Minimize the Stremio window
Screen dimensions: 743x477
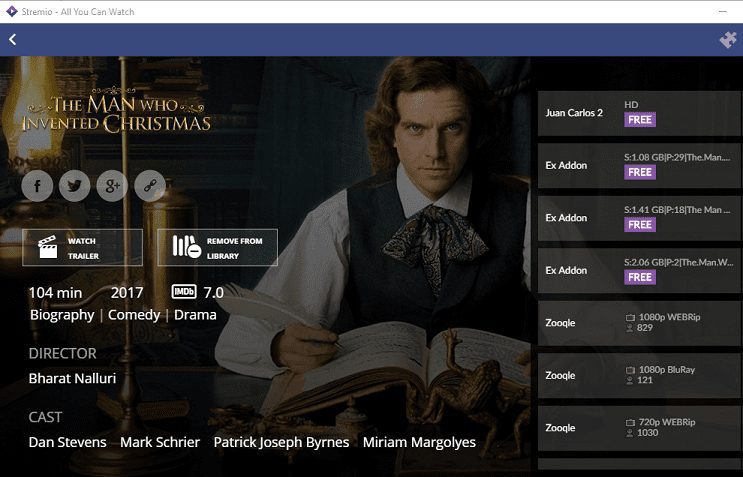pos(723,11)
